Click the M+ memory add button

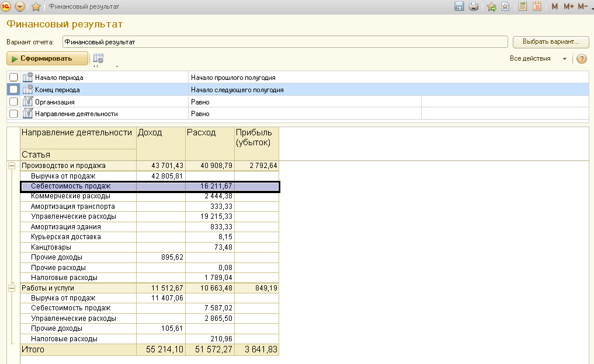[568, 6]
